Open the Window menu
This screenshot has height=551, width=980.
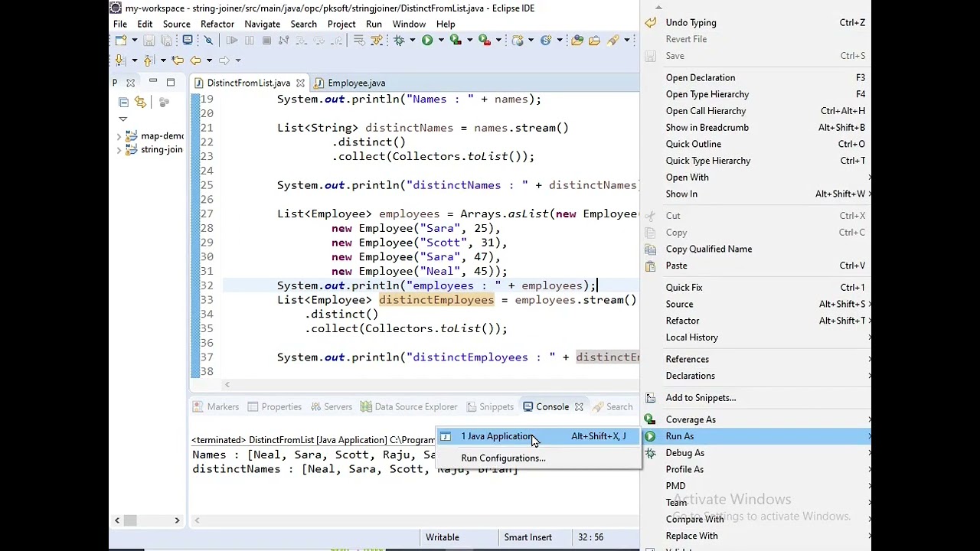[x=409, y=24]
